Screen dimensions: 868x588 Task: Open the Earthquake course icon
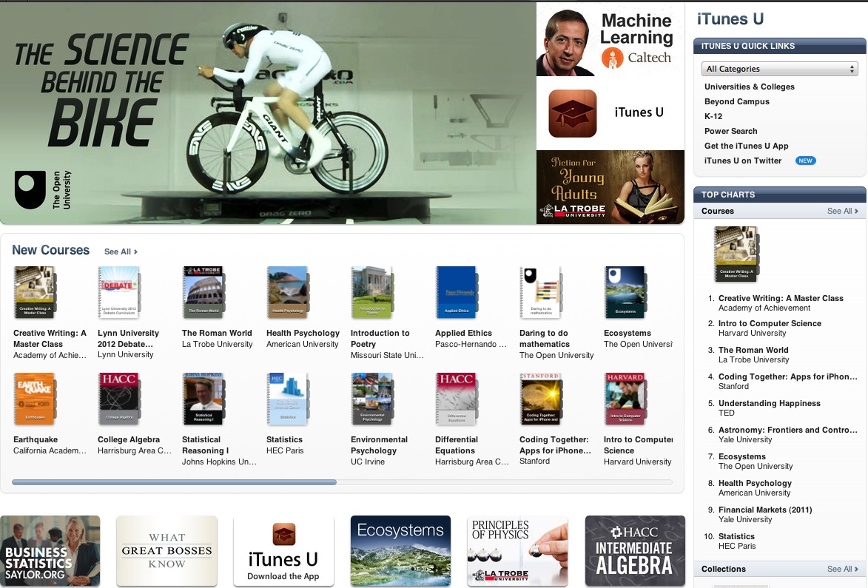[x=34, y=399]
